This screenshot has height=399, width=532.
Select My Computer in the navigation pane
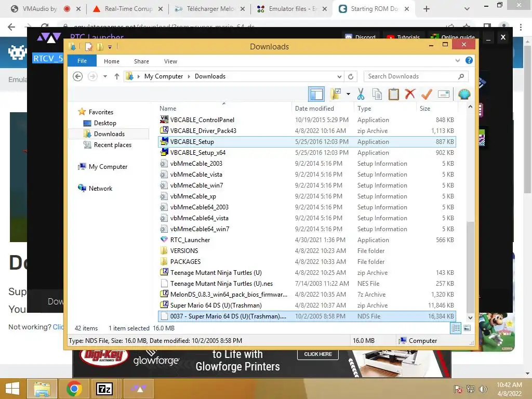[x=108, y=167]
